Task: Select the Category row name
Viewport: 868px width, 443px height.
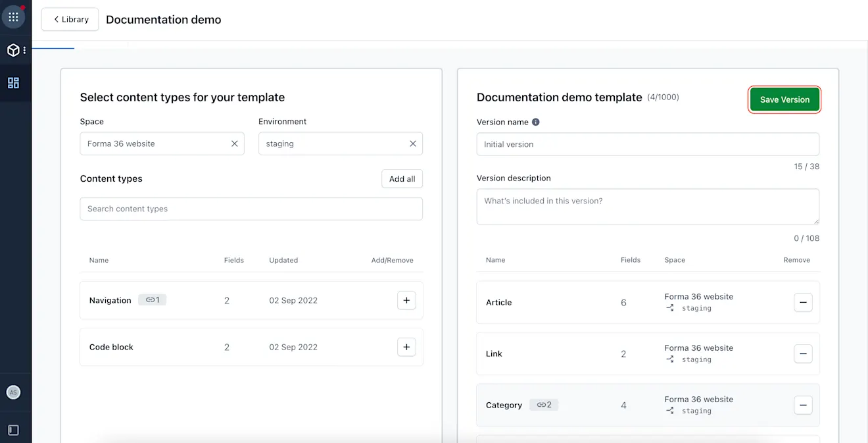Action: point(504,405)
